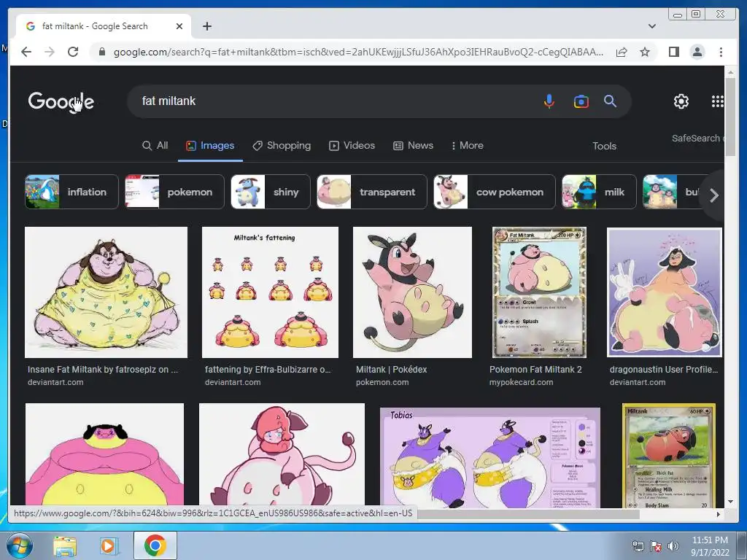Filter by cow pokemon chip
Viewport: 747px width, 560px height.
[495, 192]
